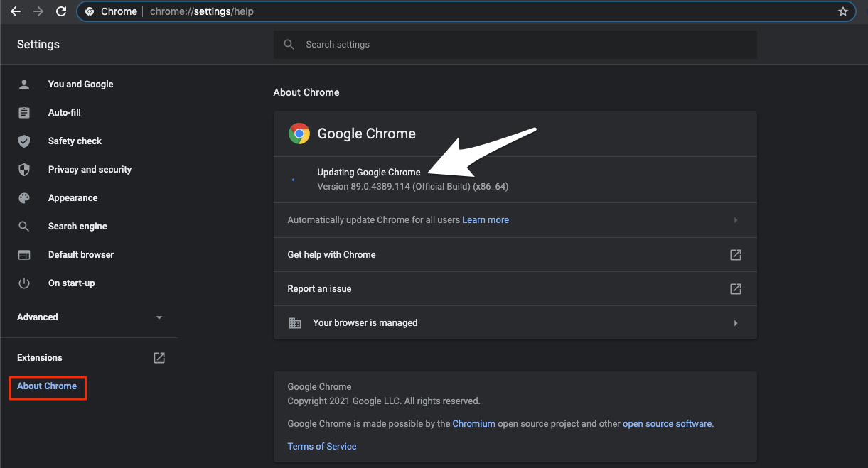Go back using the browser back arrow
This screenshot has height=468, width=868.
16,11
